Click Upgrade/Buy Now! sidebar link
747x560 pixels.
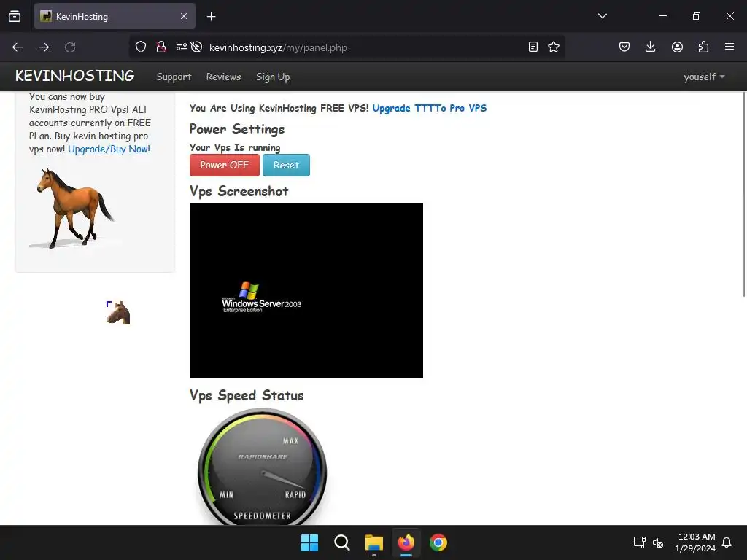pos(109,149)
